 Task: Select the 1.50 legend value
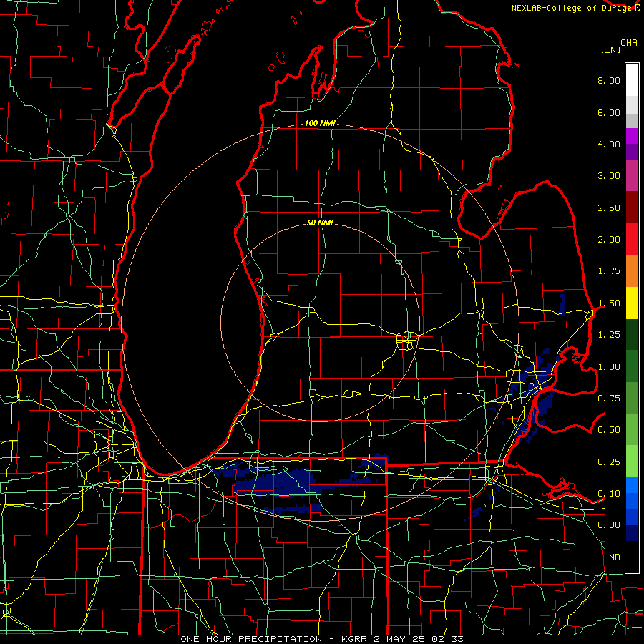pyautogui.click(x=609, y=303)
